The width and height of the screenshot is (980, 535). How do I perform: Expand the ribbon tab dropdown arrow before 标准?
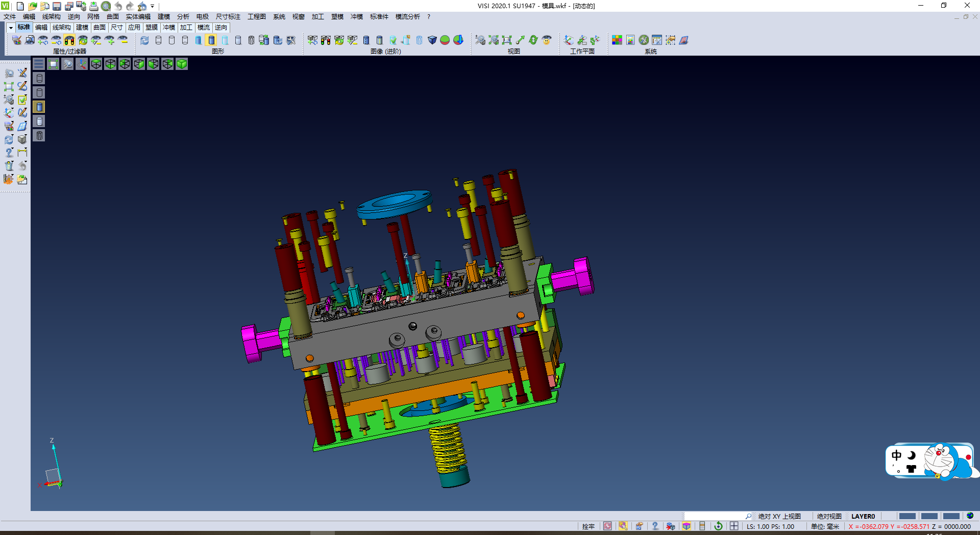pyautogui.click(x=11, y=28)
